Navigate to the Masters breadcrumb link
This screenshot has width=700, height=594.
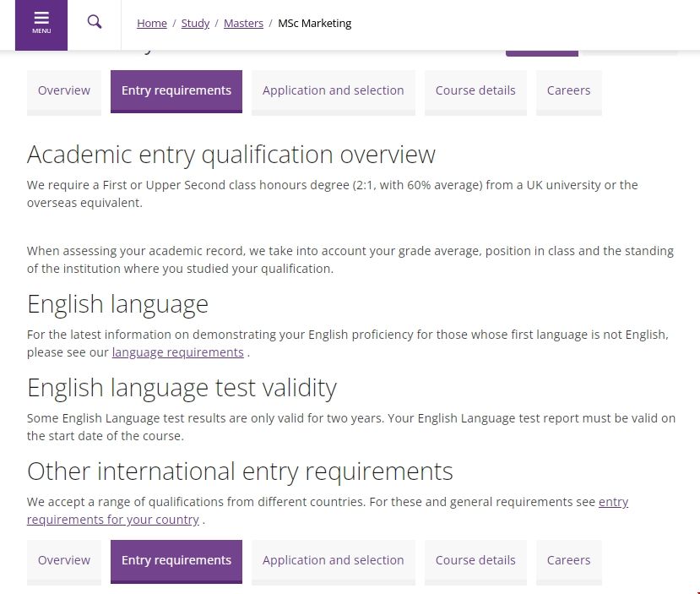(243, 24)
